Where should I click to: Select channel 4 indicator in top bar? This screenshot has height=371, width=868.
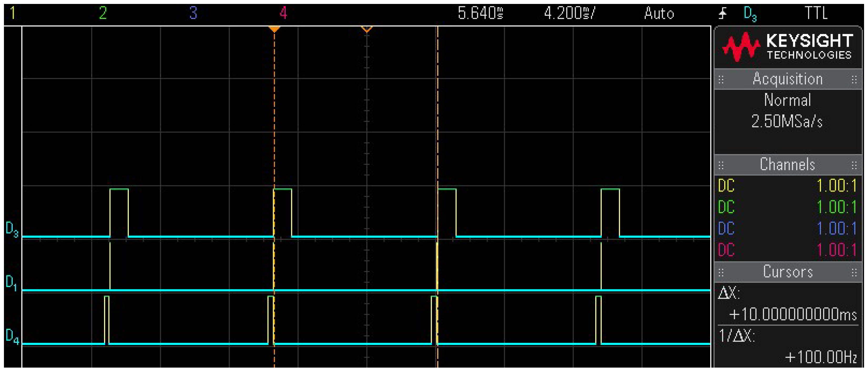click(x=283, y=13)
